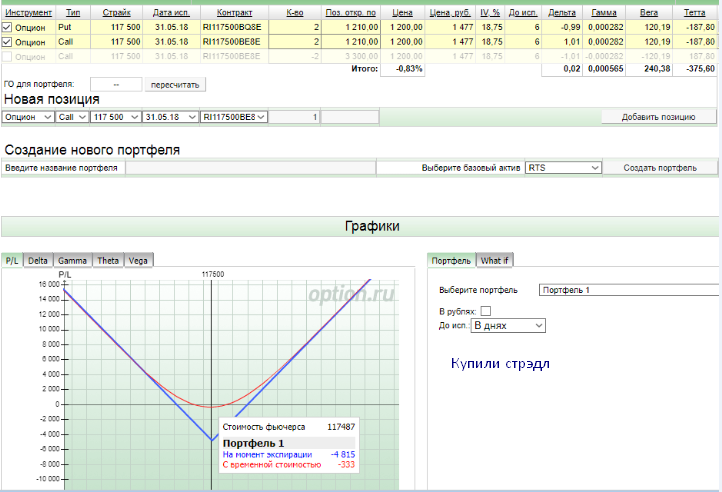Viewport: 722px width, 492px height.
Task: Edit quantity cell in RI117500BE8E Call row
Action: pos(295,42)
